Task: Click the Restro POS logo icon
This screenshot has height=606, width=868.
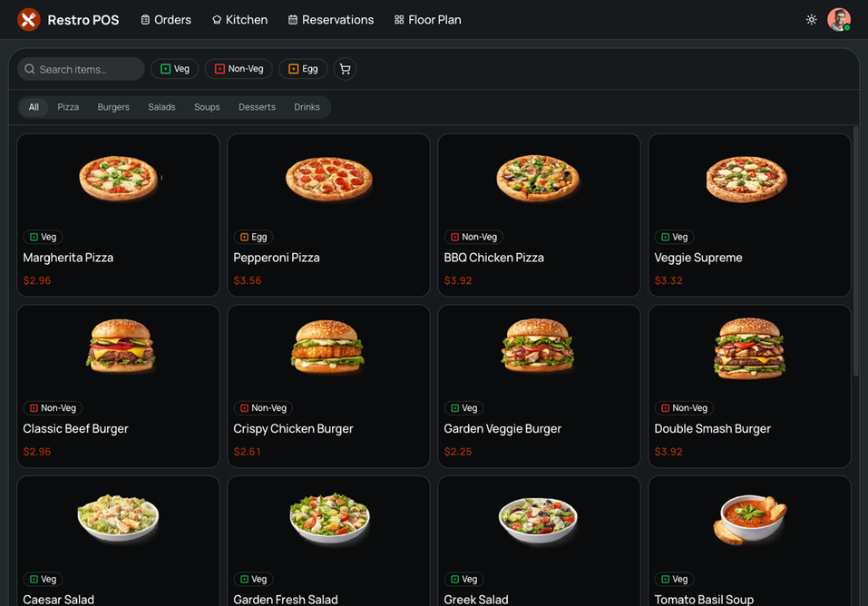Action: pos(29,20)
